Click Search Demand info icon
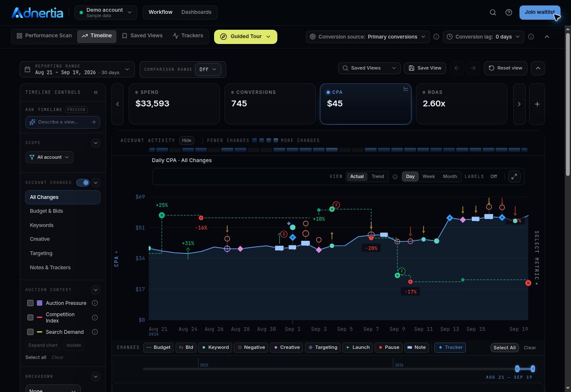This screenshot has width=571, height=392. (95, 332)
